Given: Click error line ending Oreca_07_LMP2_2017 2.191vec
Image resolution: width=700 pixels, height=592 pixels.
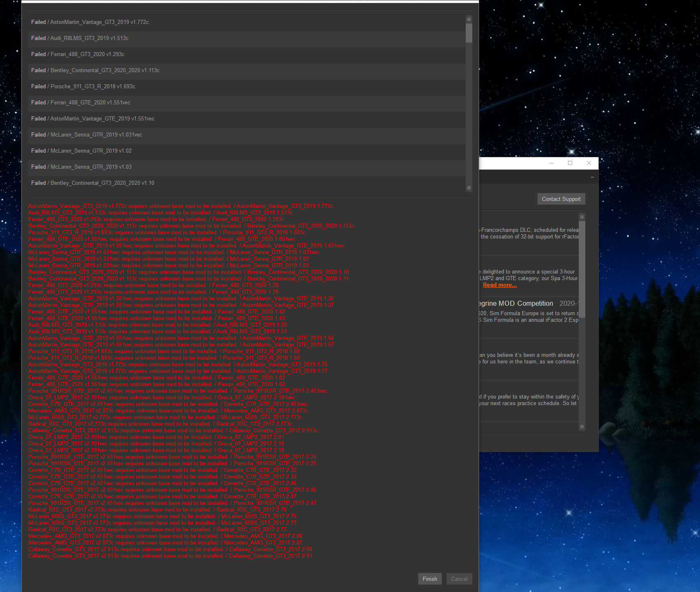Looking at the screenshot, I should coord(161,398).
